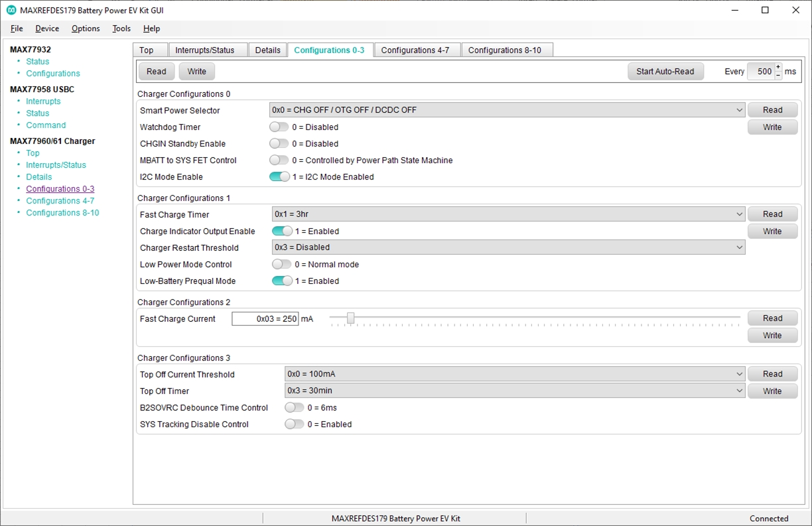Enable SYS Tracking Disable Control toggle
Viewport: 812px width, 526px height.
295,424
